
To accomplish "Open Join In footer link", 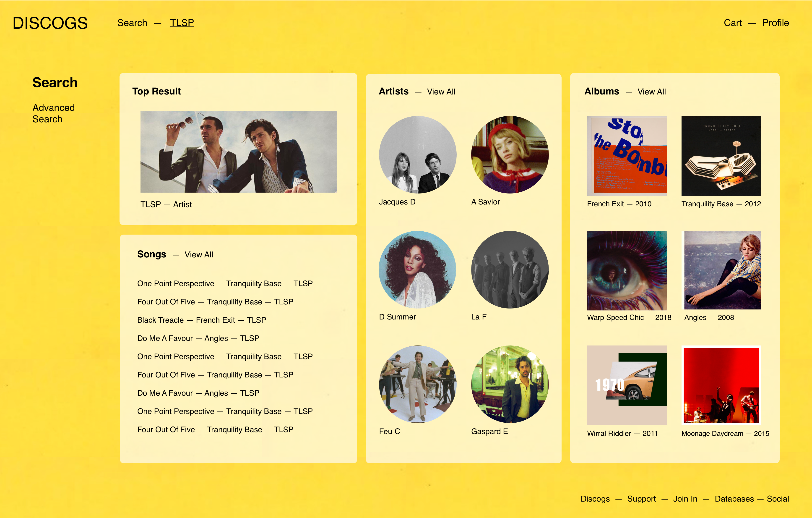I will [685, 499].
